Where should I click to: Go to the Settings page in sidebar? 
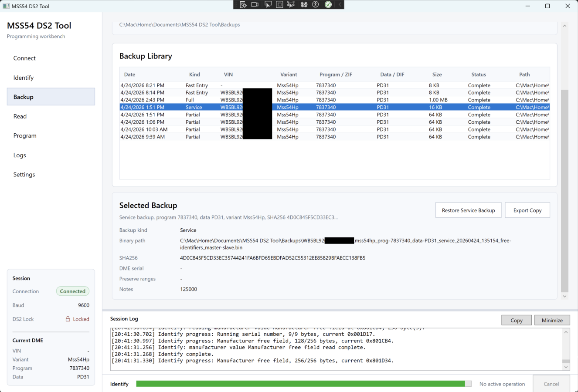coord(24,175)
